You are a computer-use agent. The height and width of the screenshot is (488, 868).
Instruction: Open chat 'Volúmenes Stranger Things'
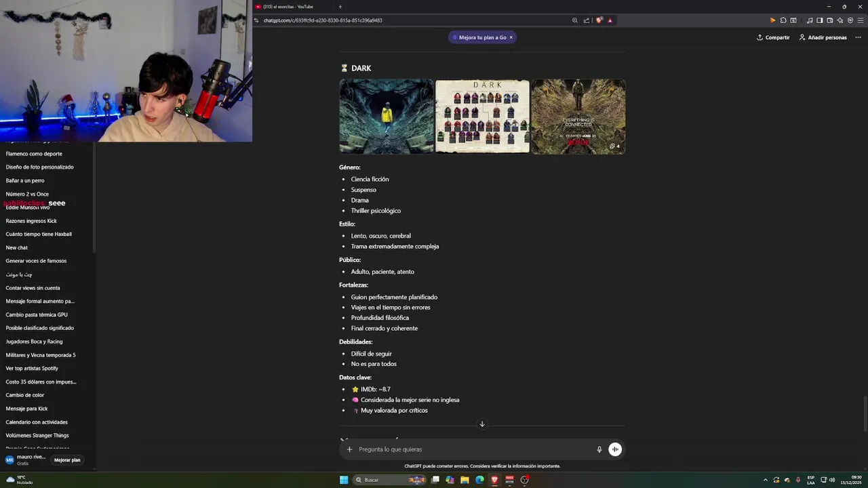37,435
